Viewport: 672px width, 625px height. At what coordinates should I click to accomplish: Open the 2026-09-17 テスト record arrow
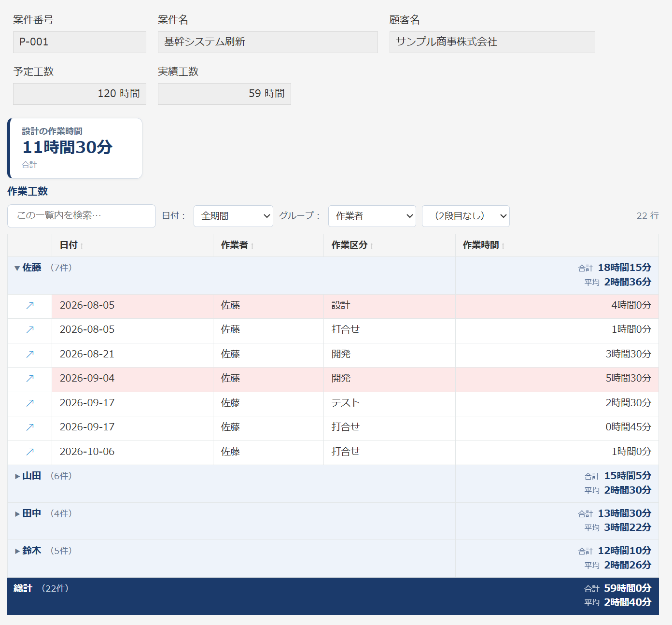click(x=30, y=403)
